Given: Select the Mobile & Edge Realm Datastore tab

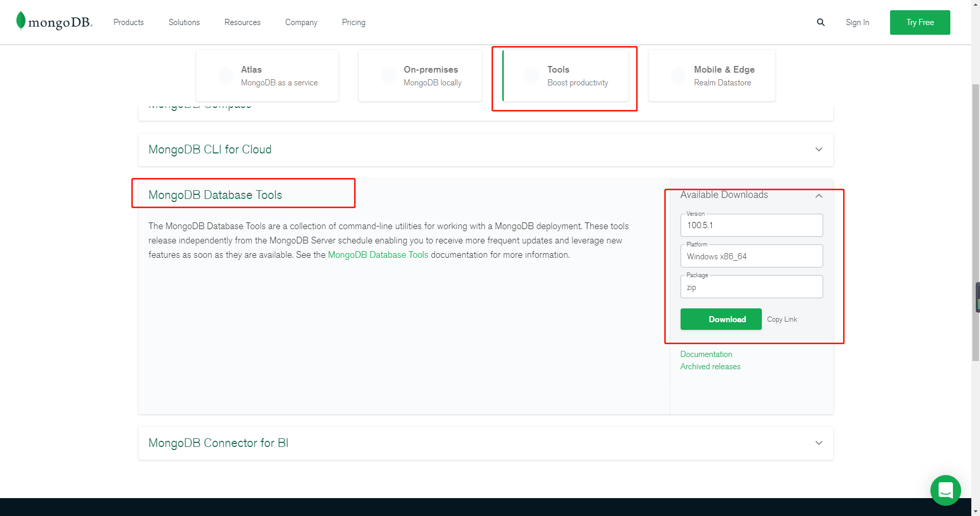Looking at the screenshot, I should coord(711,75).
